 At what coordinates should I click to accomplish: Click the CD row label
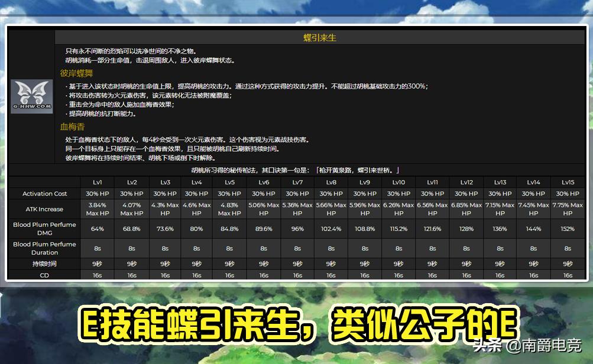click(x=44, y=275)
